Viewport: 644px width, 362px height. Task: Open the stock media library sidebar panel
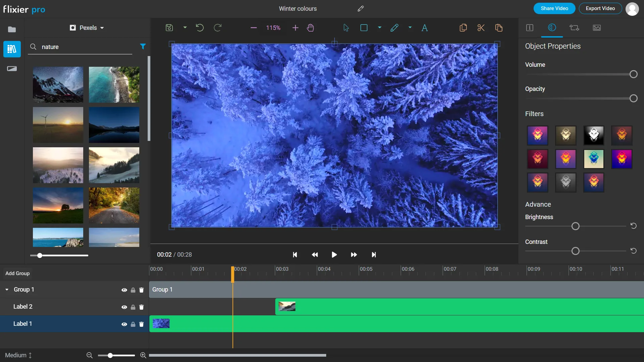[x=12, y=49]
